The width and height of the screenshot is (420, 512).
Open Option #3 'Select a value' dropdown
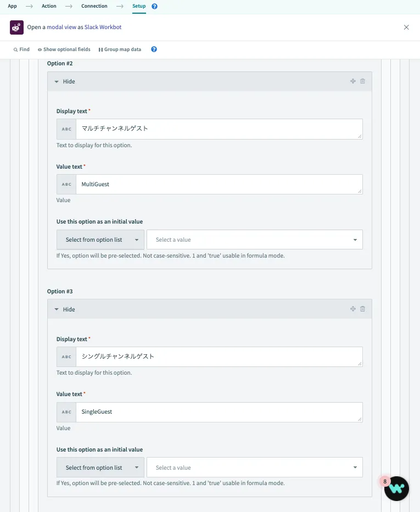pos(255,468)
